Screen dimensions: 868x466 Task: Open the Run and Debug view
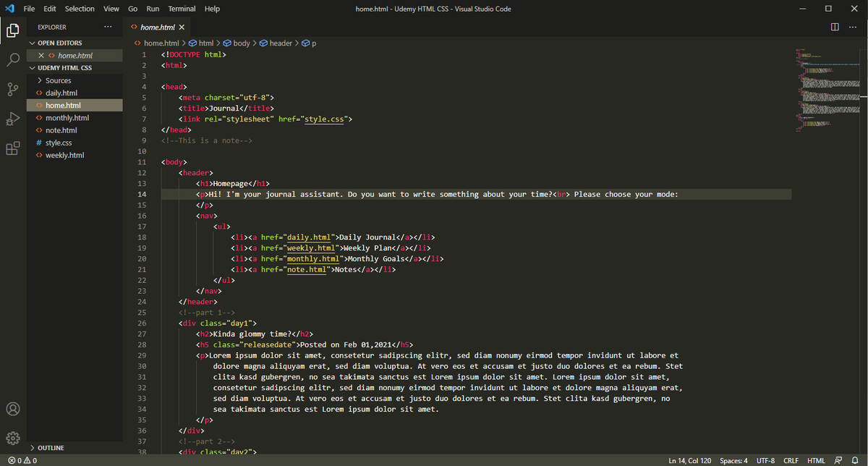point(13,119)
